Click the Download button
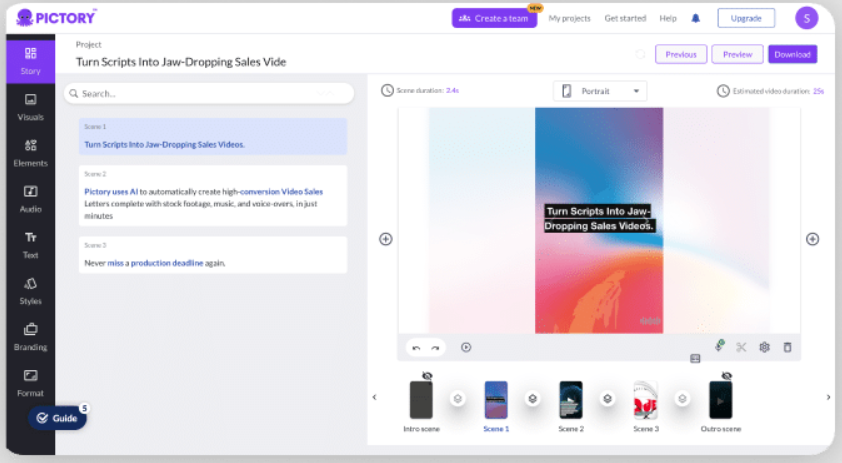The width and height of the screenshot is (842, 463). click(x=792, y=54)
